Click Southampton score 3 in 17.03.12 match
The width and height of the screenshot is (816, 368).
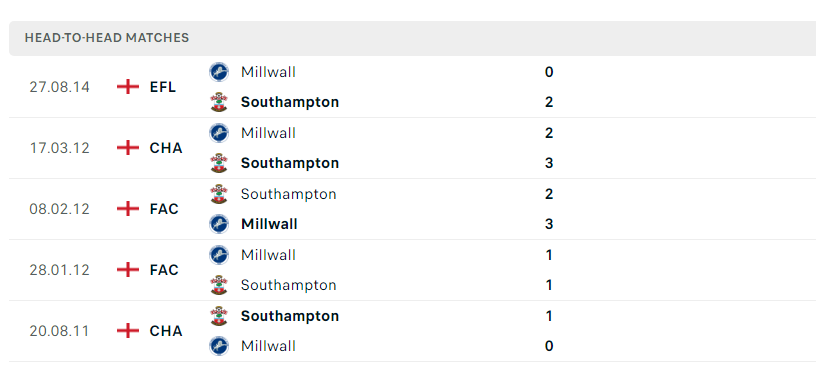pyautogui.click(x=549, y=163)
